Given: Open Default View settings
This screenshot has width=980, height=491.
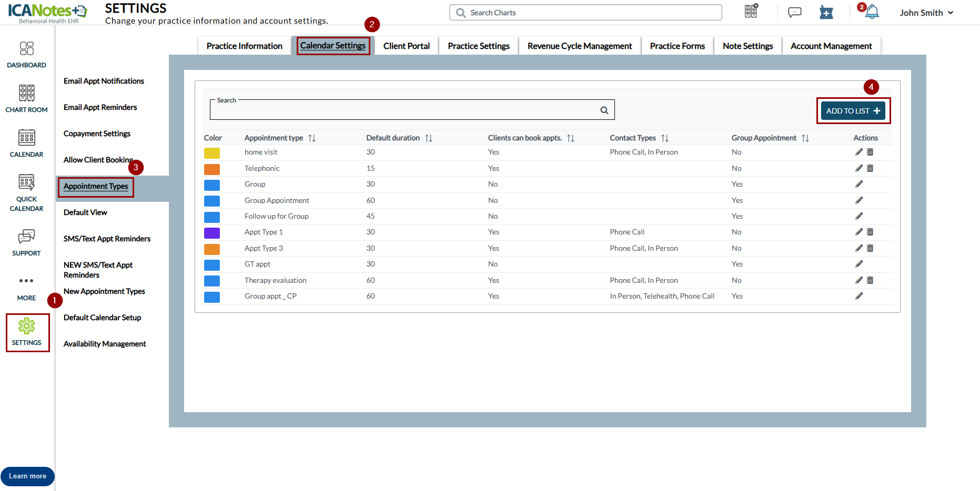Looking at the screenshot, I should click(x=85, y=212).
